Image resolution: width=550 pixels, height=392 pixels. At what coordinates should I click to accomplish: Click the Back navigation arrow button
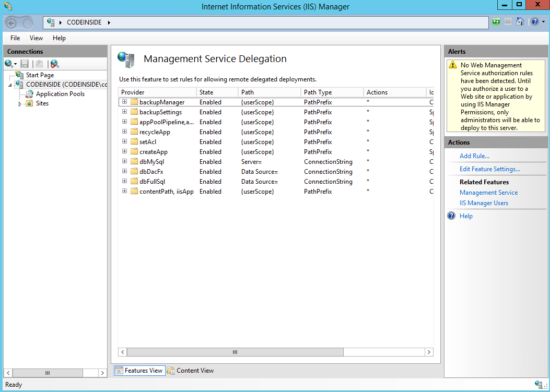[11, 23]
